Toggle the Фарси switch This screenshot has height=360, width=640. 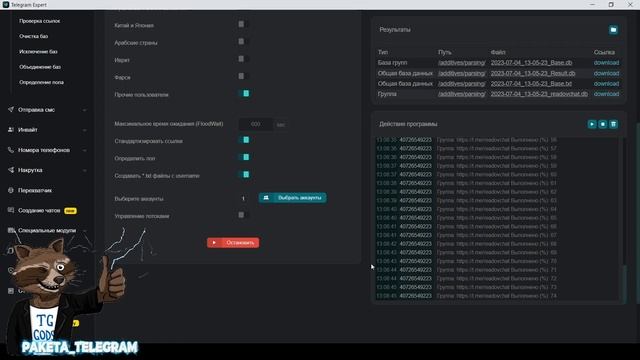point(243,76)
